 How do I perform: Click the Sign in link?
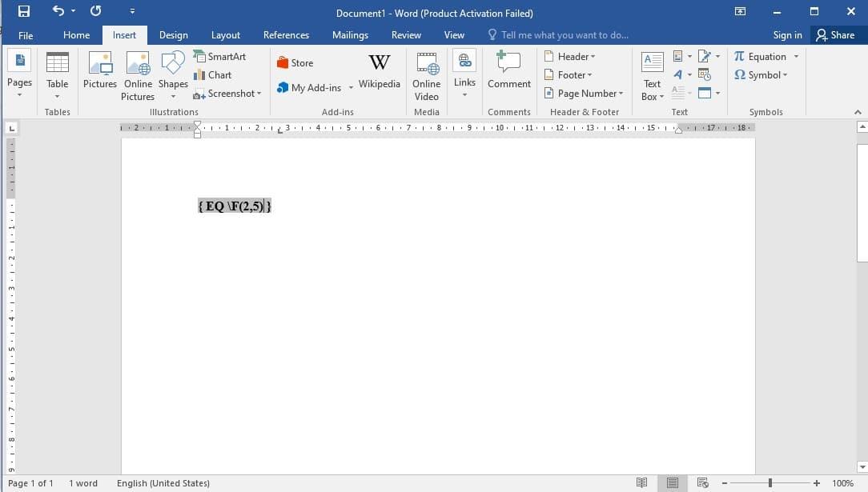click(787, 34)
